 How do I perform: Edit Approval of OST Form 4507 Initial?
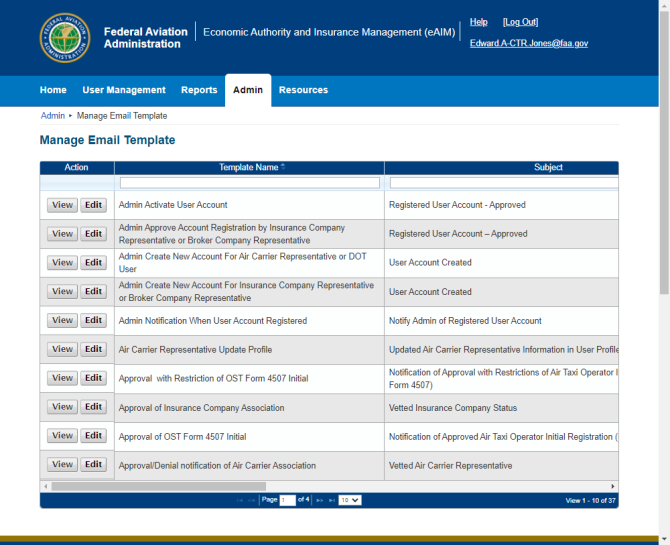pos(94,436)
